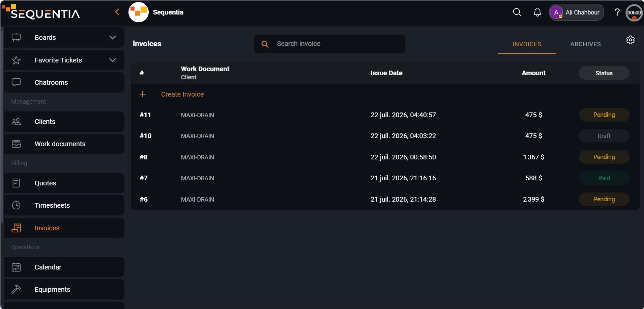
Task: Open invoice settings gear
Action: pos(631,40)
